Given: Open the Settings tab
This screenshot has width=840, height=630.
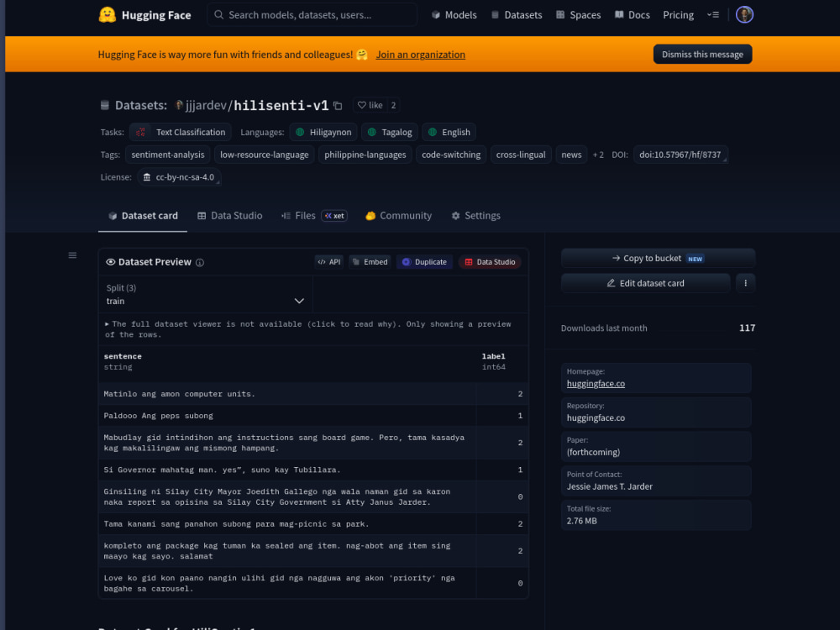Looking at the screenshot, I should click(x=475, y=215).
